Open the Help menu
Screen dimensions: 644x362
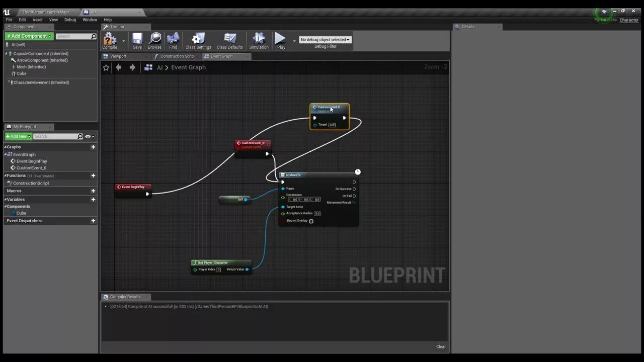point(108,20)
